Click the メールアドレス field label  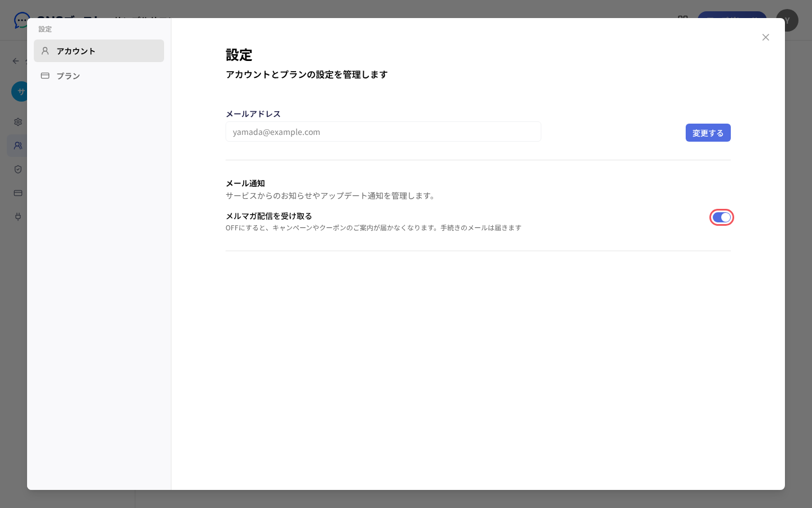[253, 113]
